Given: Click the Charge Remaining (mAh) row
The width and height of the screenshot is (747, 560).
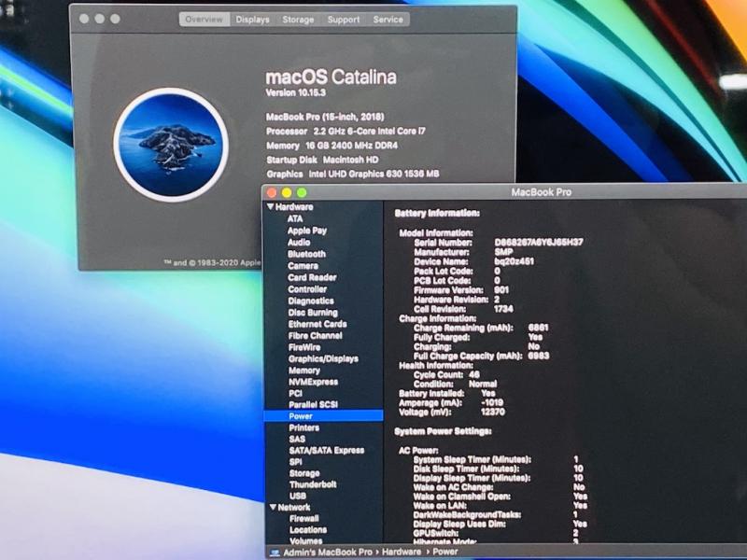Looking at the screenshot, I should (481, 328).
